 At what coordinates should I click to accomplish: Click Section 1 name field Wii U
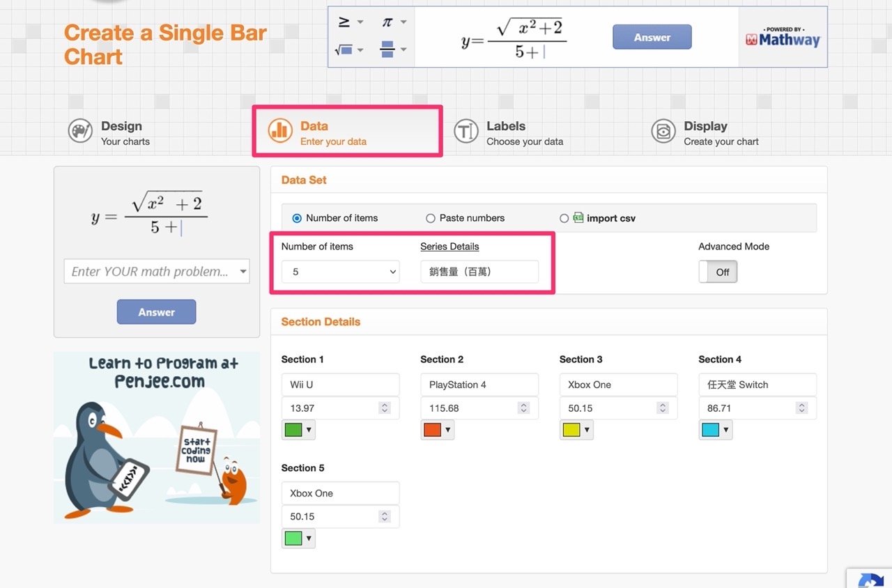tap(340, 385)
